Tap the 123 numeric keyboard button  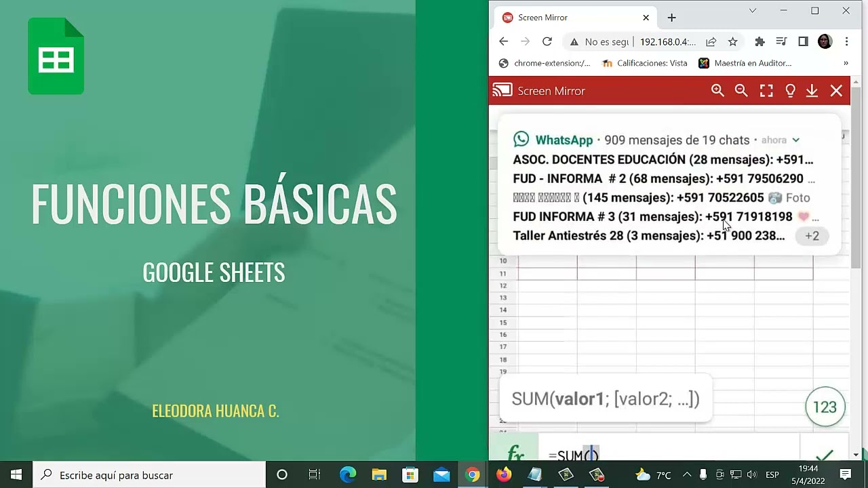pos(825,407)
